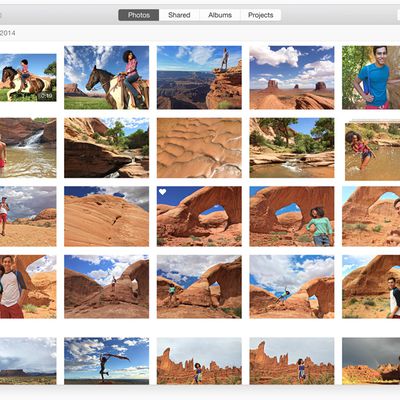The height and width of the screenshot is (400, 400).
Task: Select the waterfall and pool photo
Action: (x=28, y=148)
